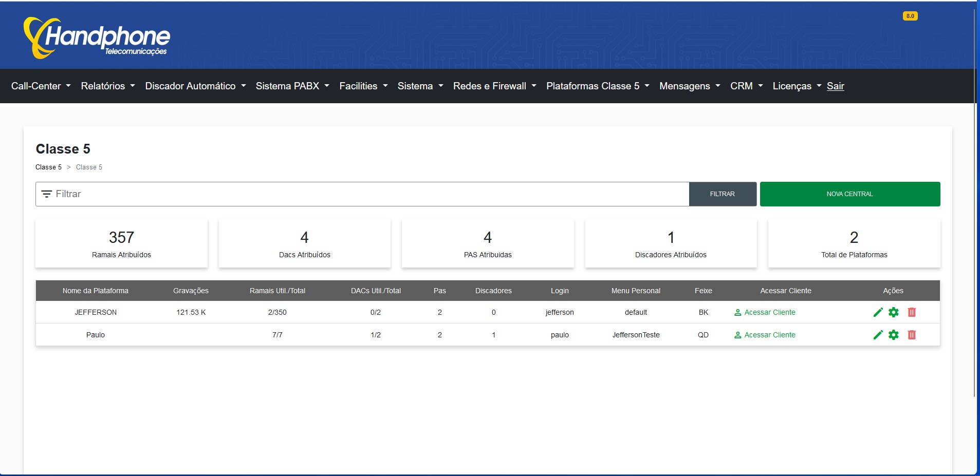Delete the Paulo platform with trash icon
980x476 pixels.
(x=912, y=335)
